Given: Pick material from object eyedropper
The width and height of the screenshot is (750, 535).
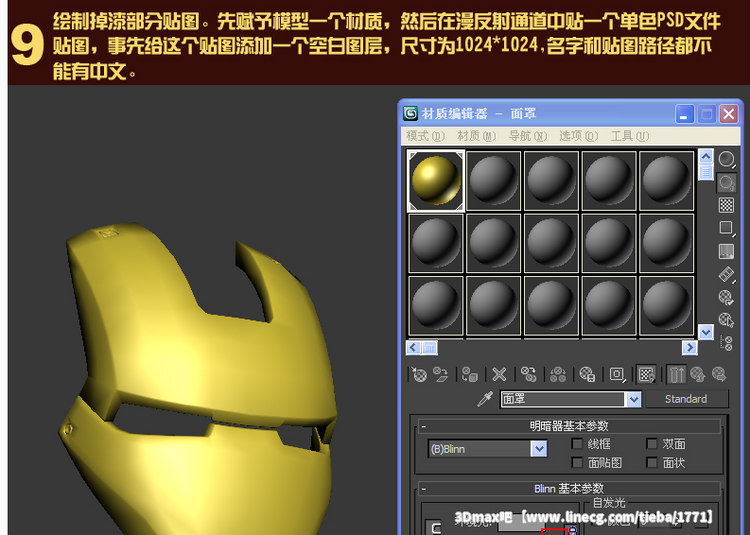Looking at the screenshot, I should 485,399.
